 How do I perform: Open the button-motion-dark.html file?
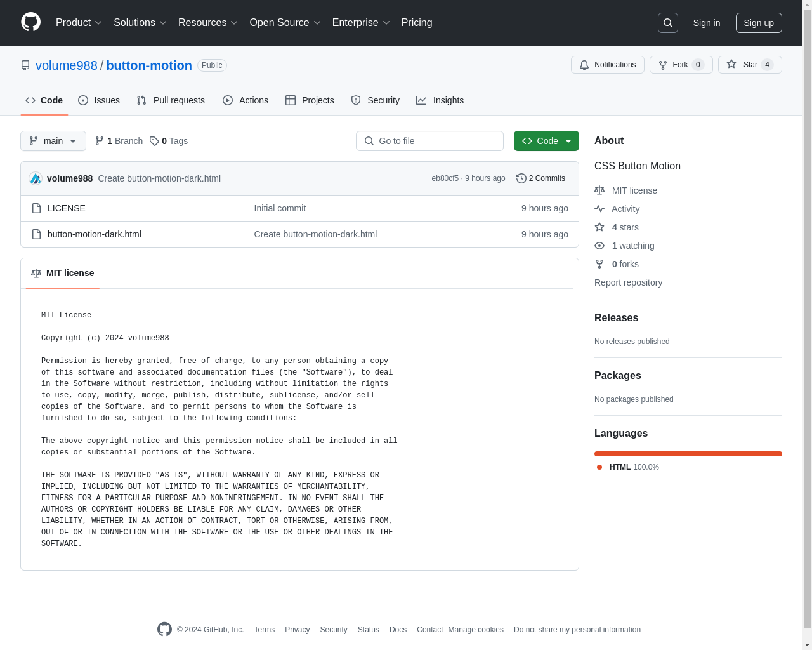coord(95,234)
